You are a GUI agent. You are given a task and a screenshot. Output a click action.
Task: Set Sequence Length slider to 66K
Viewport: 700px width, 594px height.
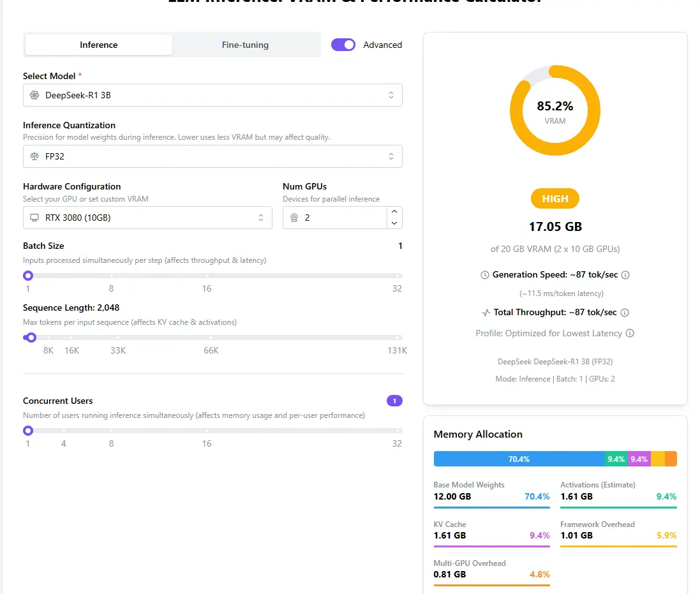[x=211, y=338]
